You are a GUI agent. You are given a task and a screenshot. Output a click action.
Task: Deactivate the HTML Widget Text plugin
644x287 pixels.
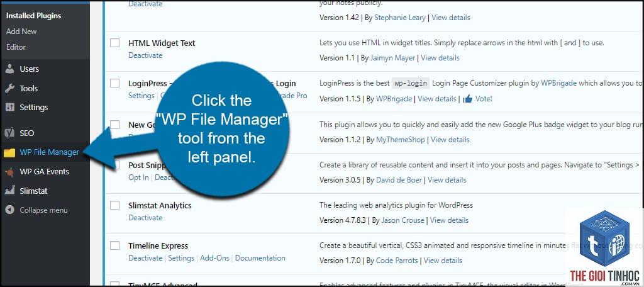pos(145,55)
